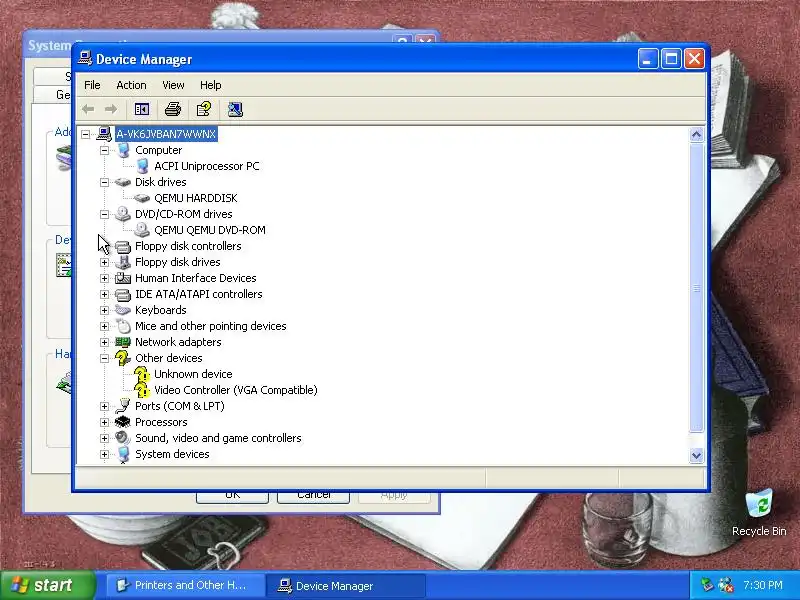Expand Mice and other pointing devices
The height and width of the screenshot is (600, 800).
(x=105, y=326)
